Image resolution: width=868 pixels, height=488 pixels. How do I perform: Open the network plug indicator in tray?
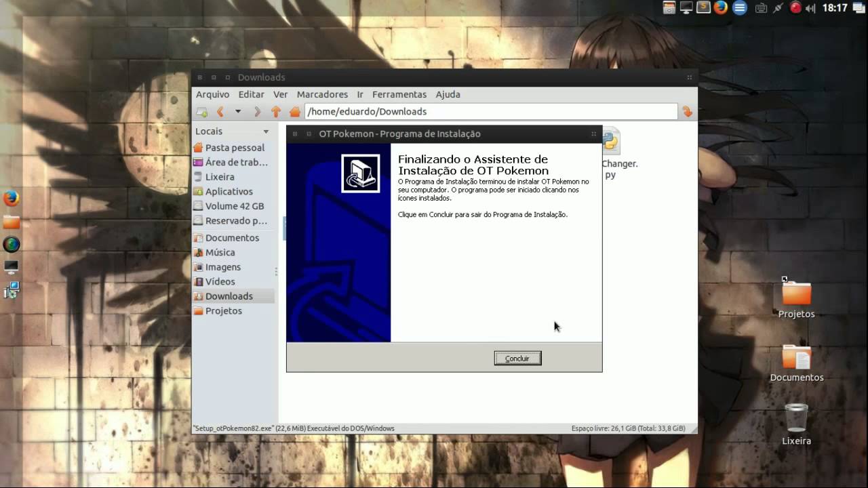pos(778,8)
